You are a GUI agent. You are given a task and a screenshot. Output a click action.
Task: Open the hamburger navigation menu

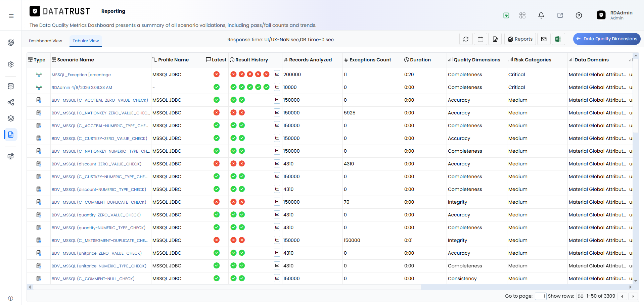click(11, 16)
